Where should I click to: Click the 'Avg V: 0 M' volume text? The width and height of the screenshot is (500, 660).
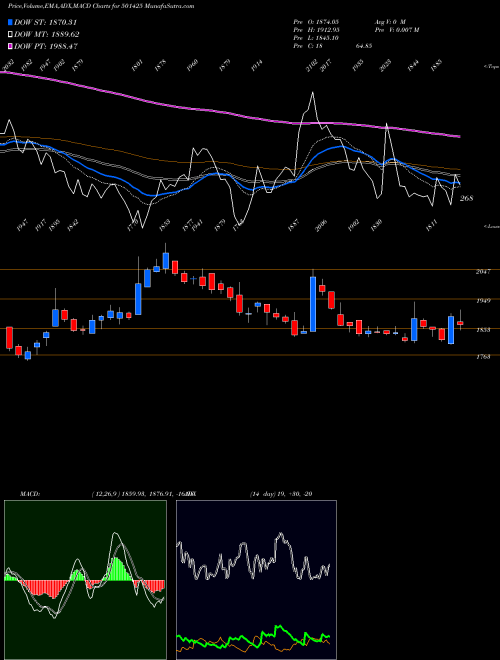[x=389, y=21]
